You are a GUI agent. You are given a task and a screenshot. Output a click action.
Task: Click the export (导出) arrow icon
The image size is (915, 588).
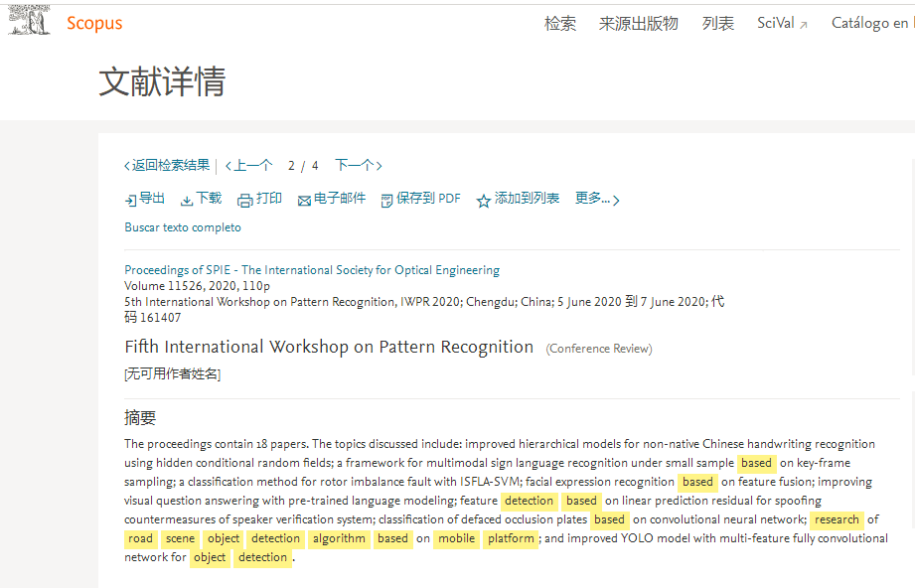point(130,200)
